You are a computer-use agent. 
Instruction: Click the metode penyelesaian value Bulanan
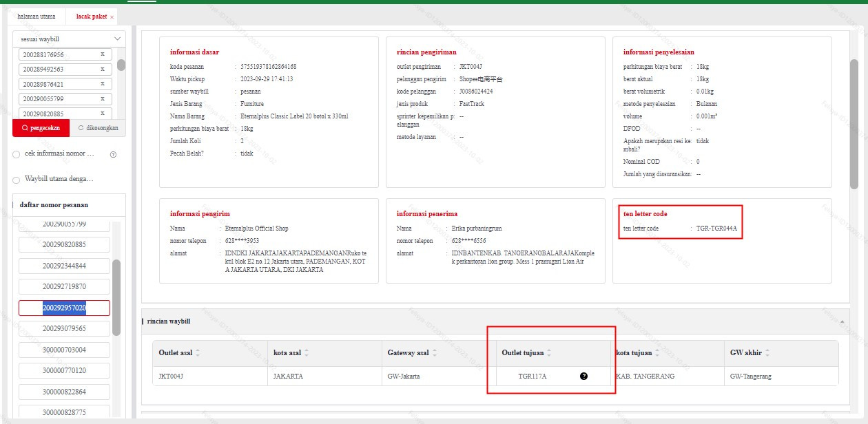coord(707,104)
